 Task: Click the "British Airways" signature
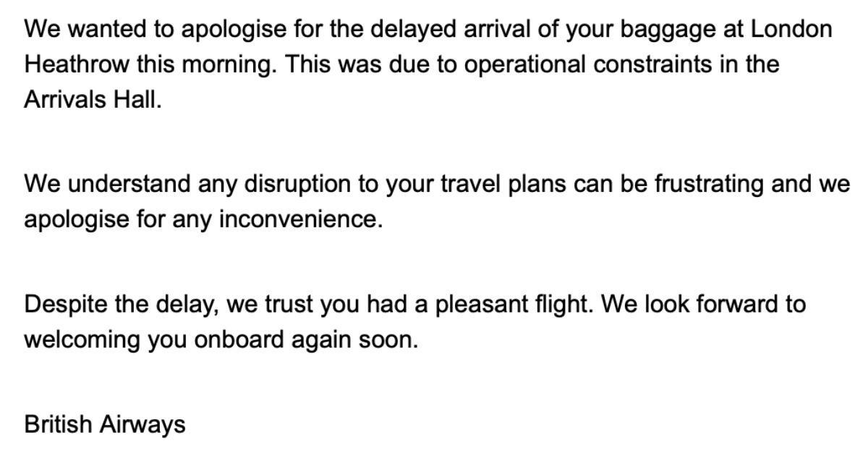click(105, 425)
